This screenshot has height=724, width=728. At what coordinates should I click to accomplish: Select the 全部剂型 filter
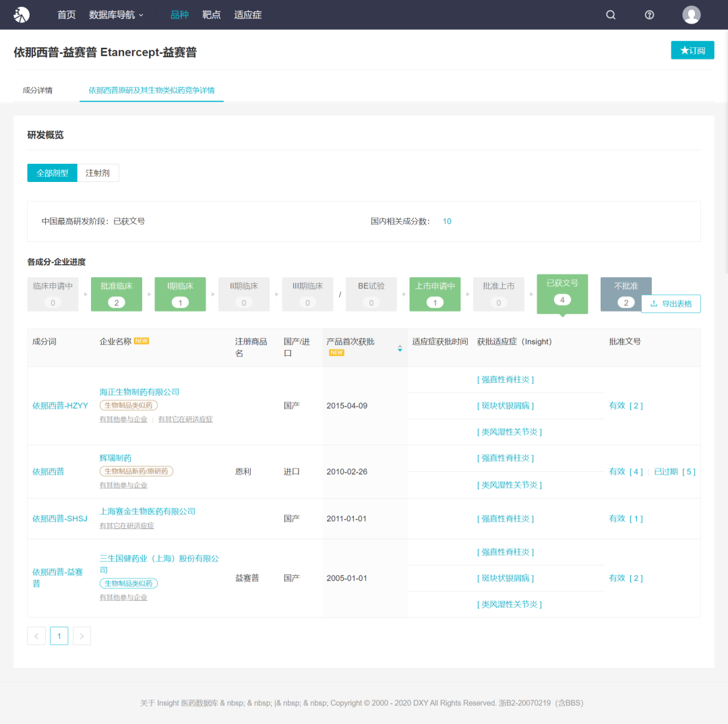(52, 173)
